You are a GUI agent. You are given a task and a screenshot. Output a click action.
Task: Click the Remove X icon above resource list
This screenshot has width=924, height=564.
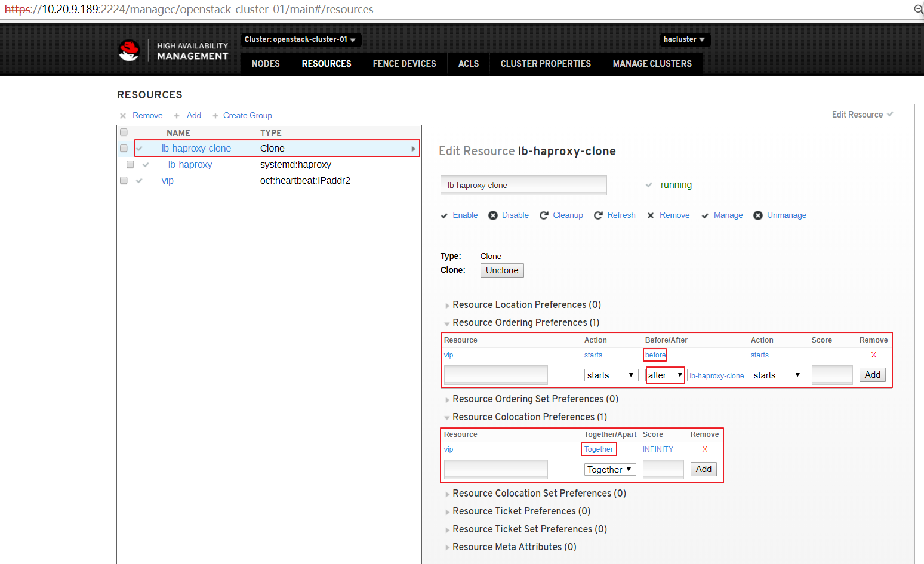point(123,116)
